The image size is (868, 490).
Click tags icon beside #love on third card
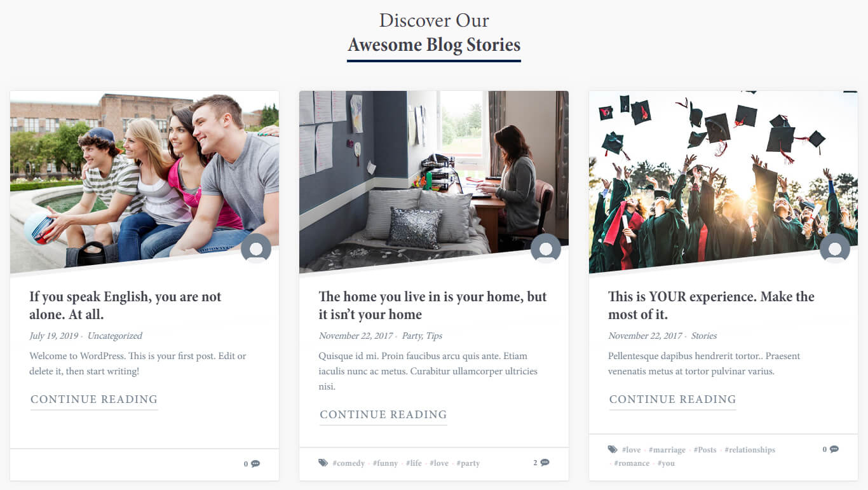(613, 449)
